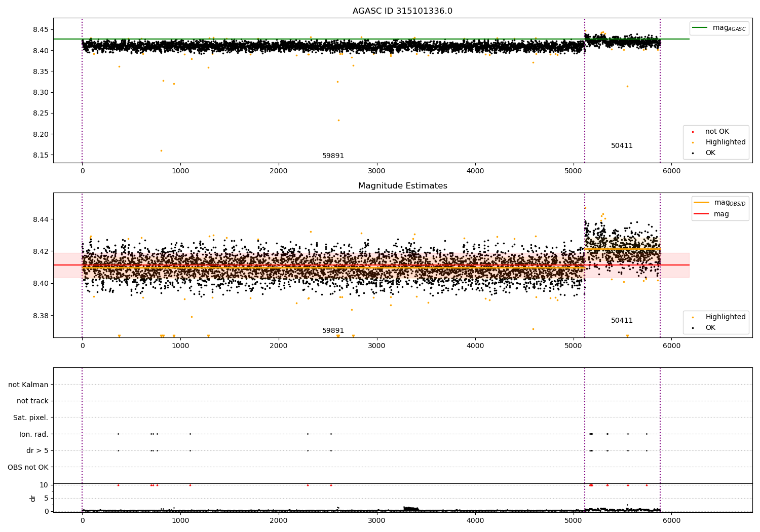Viewport: 760px width, 532px height.
Task: Click the 5000 x-axis tick of bottom plot
Action: [x=574, y=521]
